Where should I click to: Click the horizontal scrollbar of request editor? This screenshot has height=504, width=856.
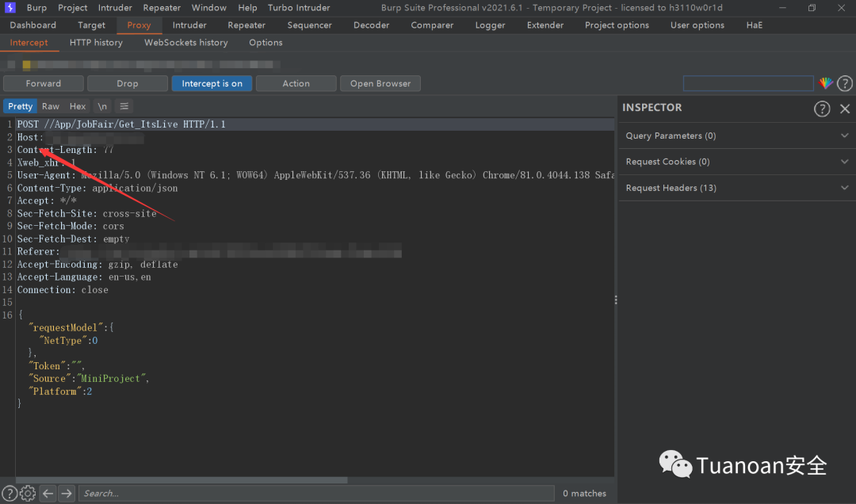(x=182, y=480)
